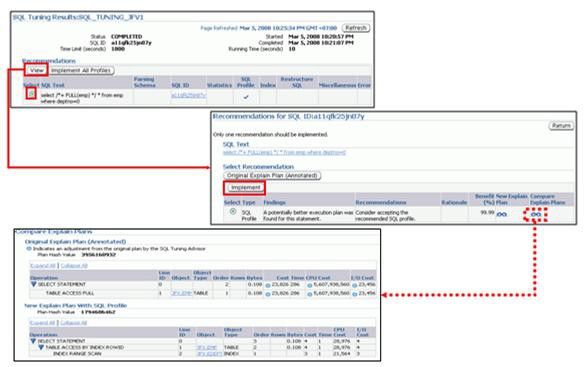587x367 pixels.
Task: Open the object link in INDEX RANGE SCAN row
Action: [209, 354]
